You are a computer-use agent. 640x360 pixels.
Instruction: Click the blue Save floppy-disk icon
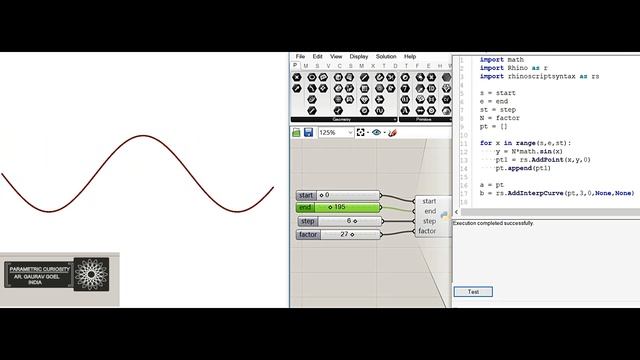(309, 132)
